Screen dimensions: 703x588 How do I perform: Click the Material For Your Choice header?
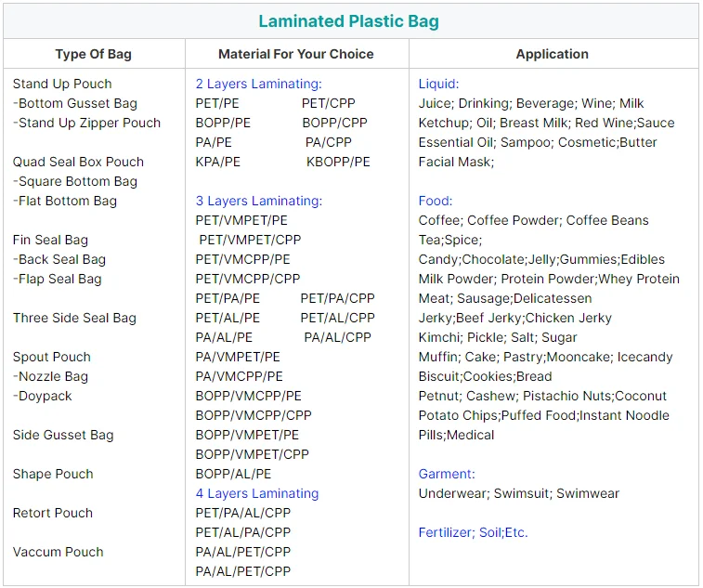[x=296, y=54]
